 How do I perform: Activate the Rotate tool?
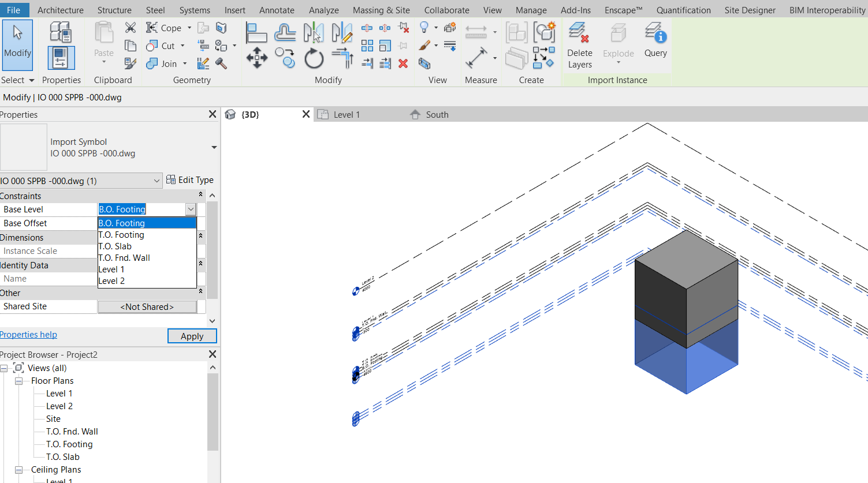click(314, 58)
